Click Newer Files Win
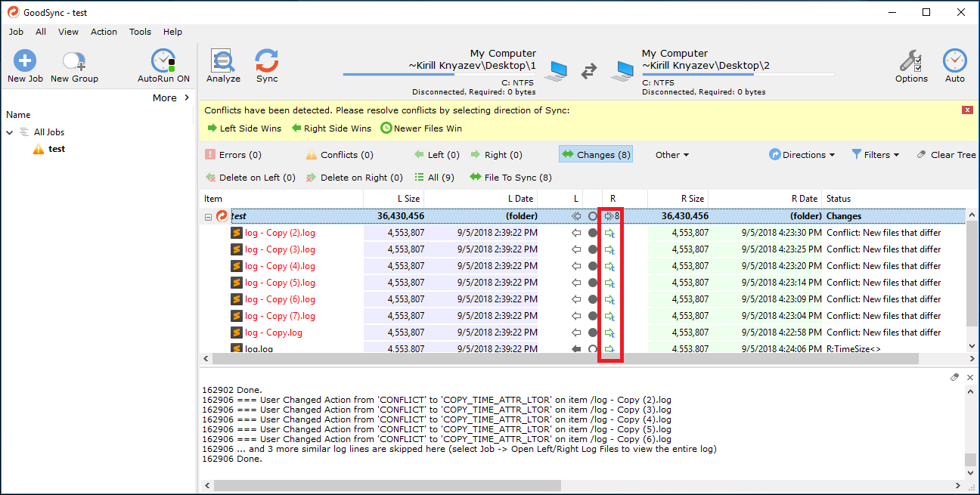 click(x=421, y=128)
